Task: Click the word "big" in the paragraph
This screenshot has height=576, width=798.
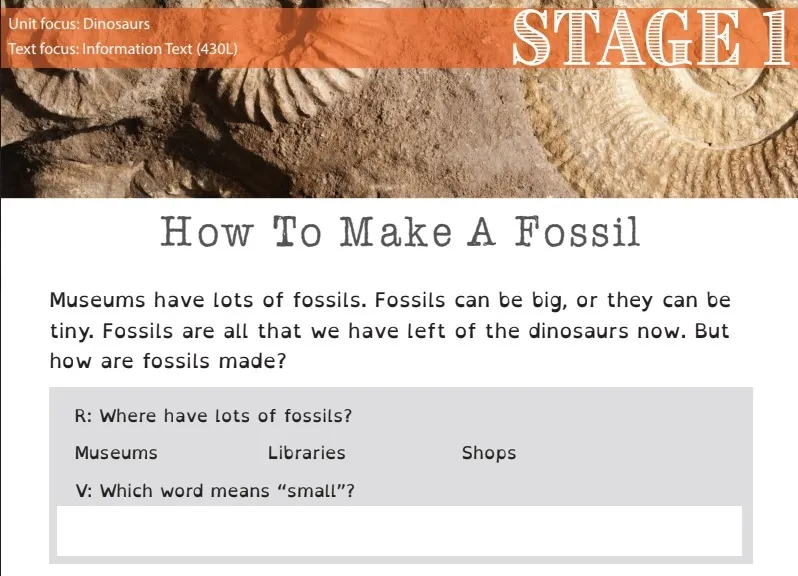Action: [x=547, y=300]
